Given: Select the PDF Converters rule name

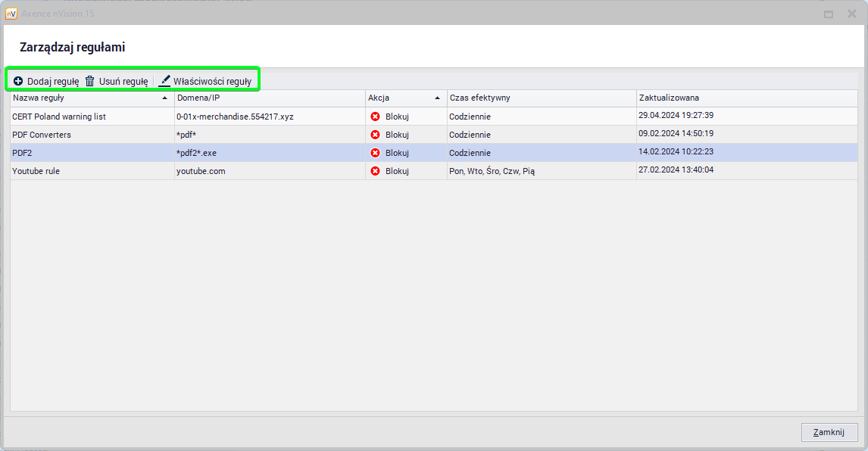Looking at the screenshot, I should [x=42, y=135].
